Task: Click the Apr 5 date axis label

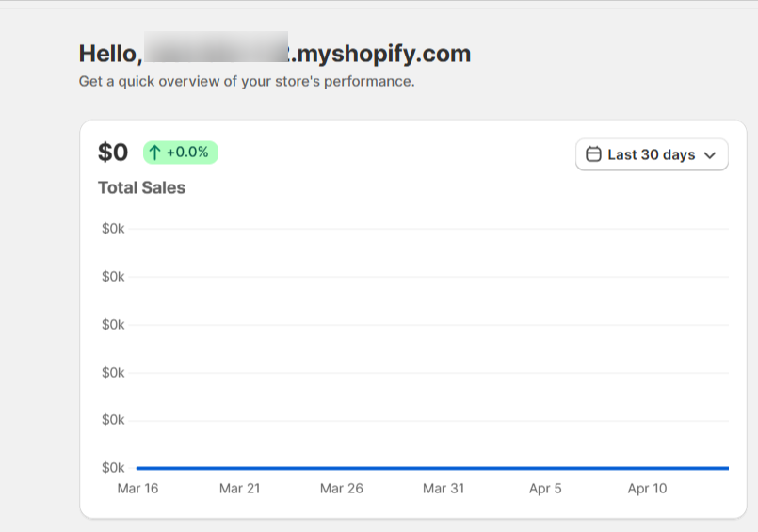Action: [x=545, y=488]
